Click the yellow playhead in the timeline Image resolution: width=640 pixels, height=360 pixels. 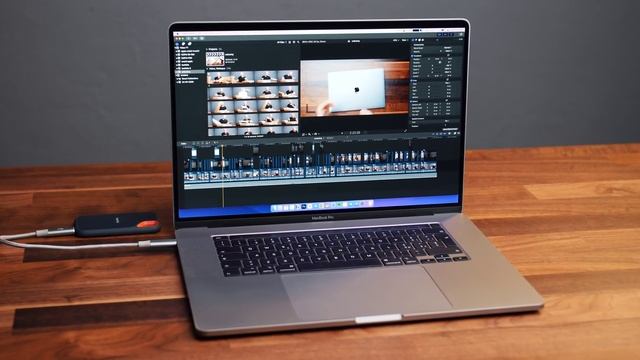click(x=223, y=176)
